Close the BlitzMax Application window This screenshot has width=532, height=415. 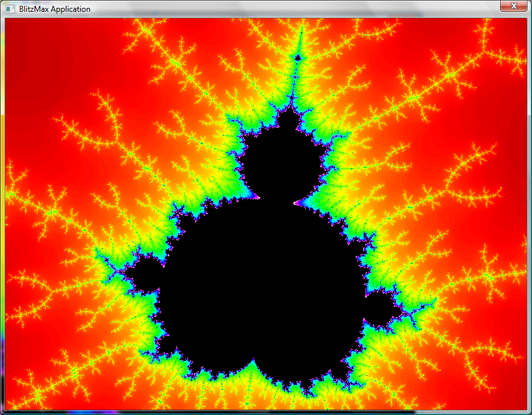tap(513, 6)
